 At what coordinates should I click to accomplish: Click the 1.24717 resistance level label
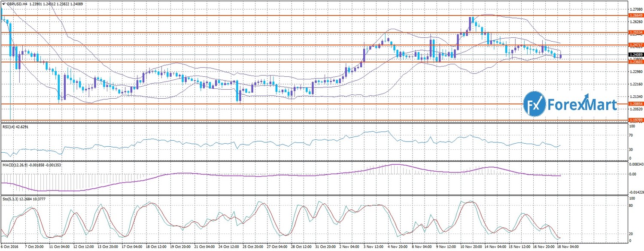click(635, 45)
